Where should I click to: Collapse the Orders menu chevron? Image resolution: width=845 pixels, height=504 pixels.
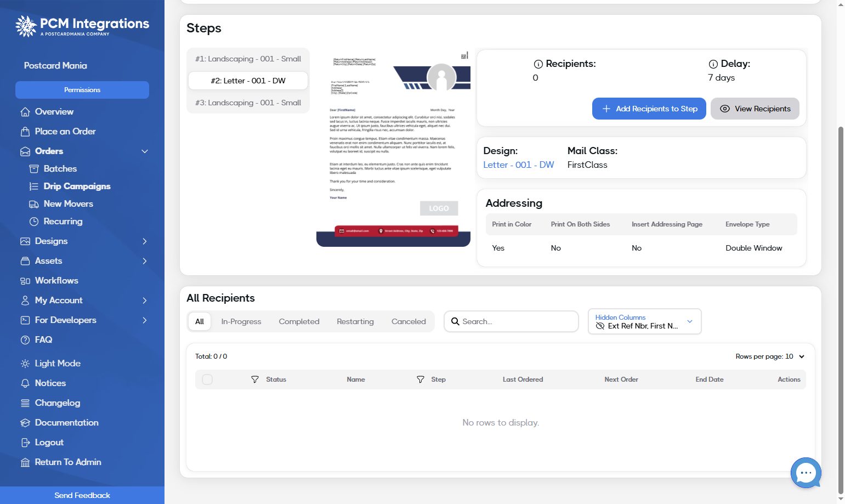145,151
